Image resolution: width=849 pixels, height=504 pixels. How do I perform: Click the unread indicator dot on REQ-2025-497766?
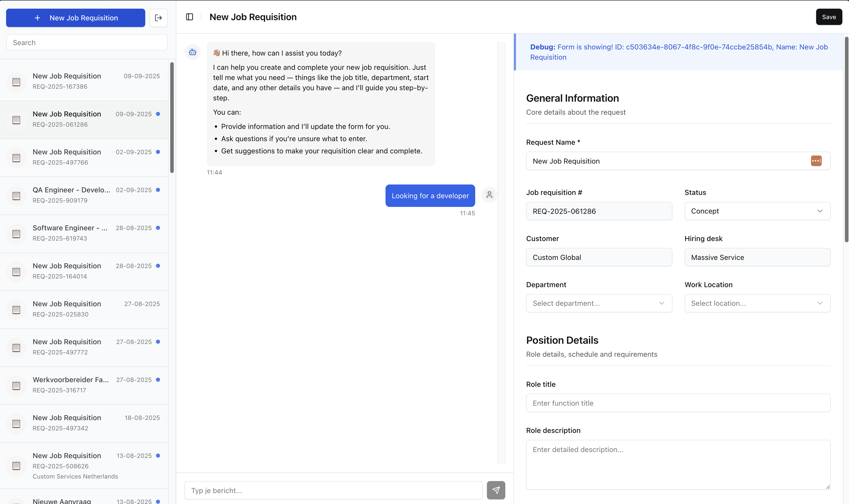(158, 152)
